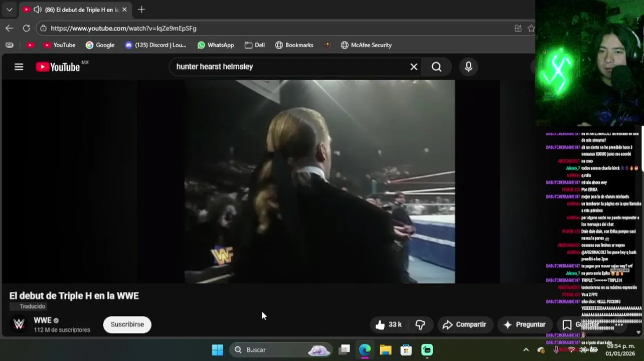Open the McAfee Security bookmark

366,45
